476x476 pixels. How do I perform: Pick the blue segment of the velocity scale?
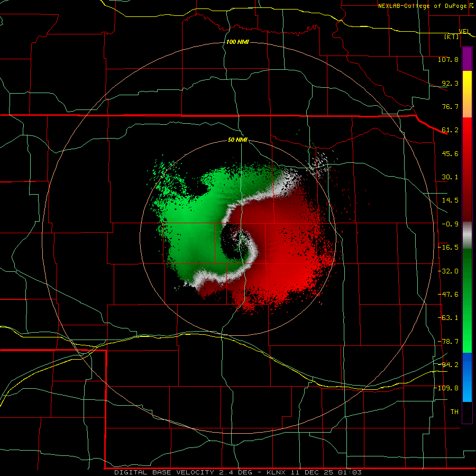467,377
